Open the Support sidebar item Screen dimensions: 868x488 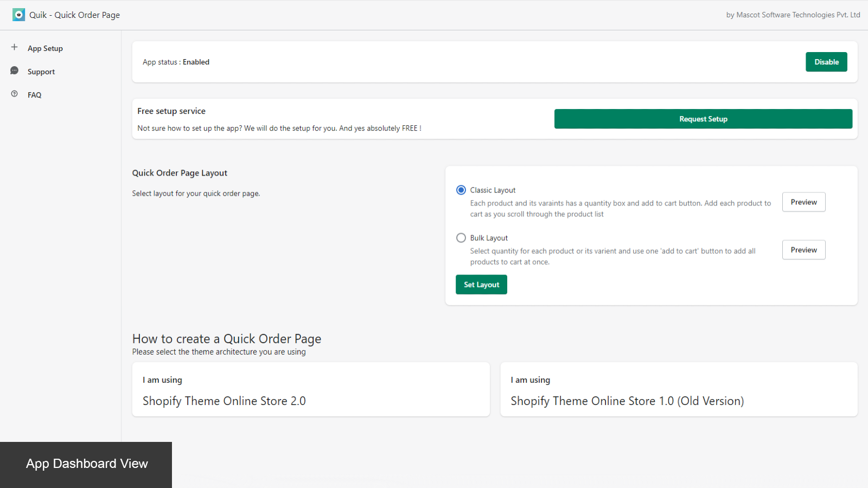41,72
